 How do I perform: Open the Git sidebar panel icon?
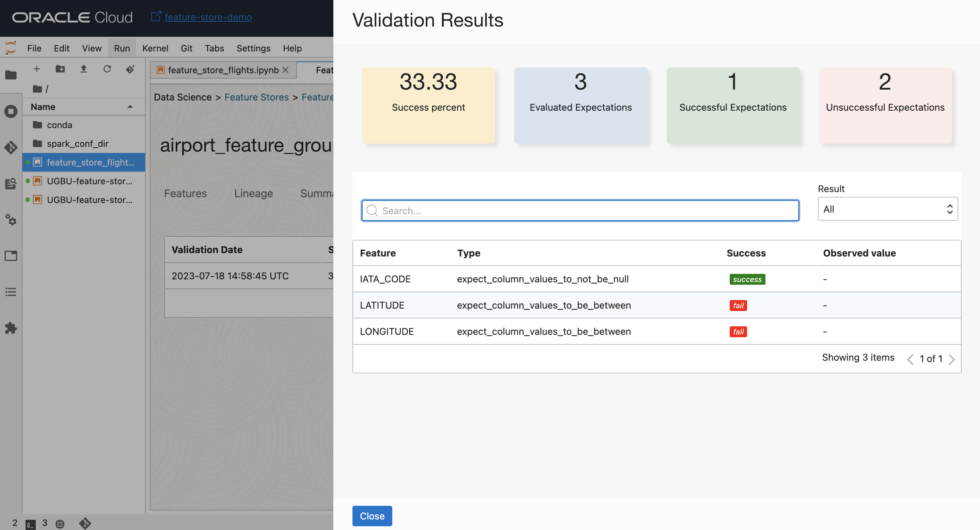click(x=11, y=147)
